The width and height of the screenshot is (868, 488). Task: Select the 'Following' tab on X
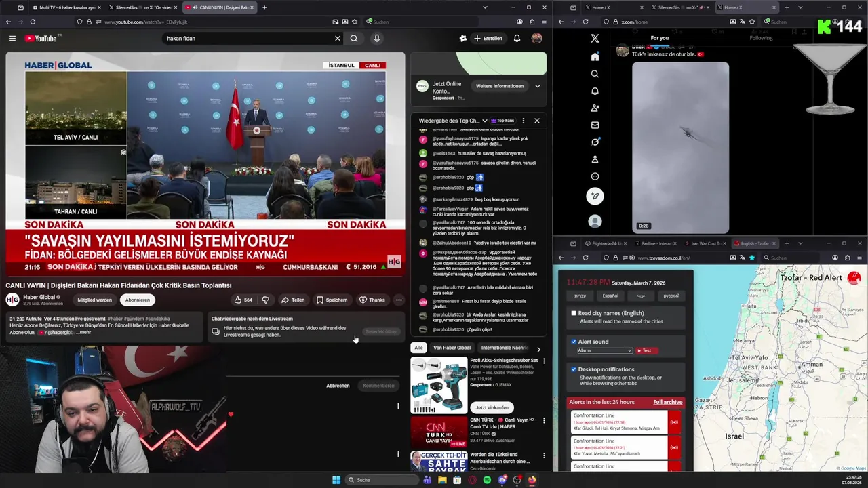point(761,38)
